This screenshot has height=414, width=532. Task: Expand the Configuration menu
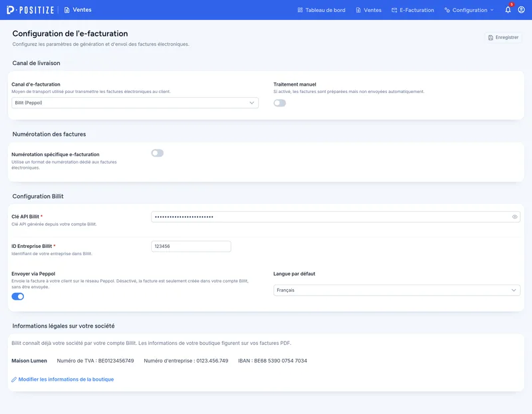coord(469,10)
